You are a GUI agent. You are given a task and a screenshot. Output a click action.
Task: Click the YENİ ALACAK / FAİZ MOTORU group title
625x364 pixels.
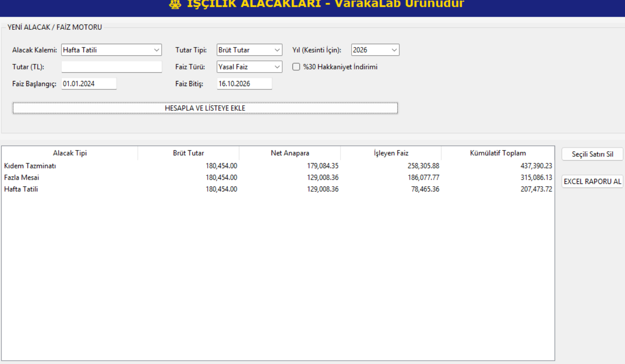pyautogui.click(x=54, y=27)
